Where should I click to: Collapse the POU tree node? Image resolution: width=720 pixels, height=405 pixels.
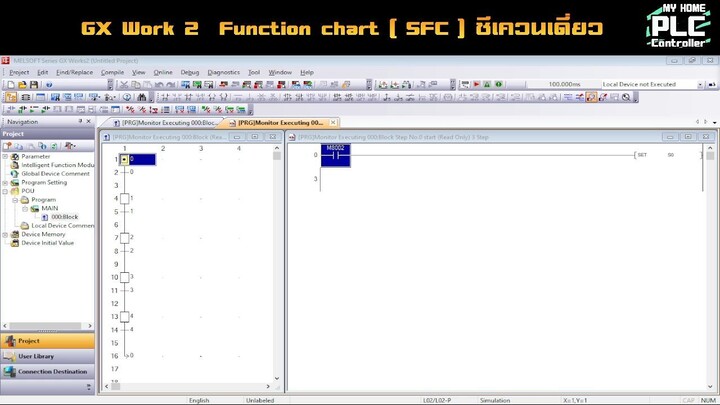click(x=5, y=191)
